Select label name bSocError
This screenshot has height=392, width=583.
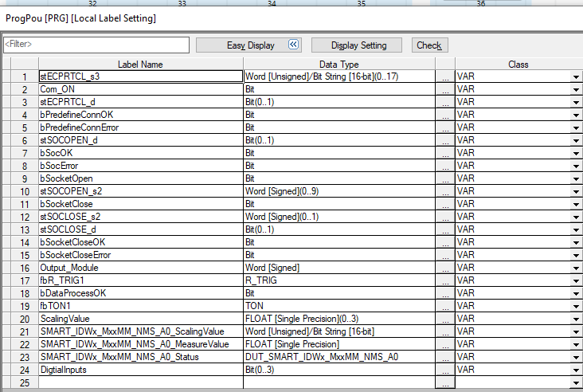(x=141, y=166)
